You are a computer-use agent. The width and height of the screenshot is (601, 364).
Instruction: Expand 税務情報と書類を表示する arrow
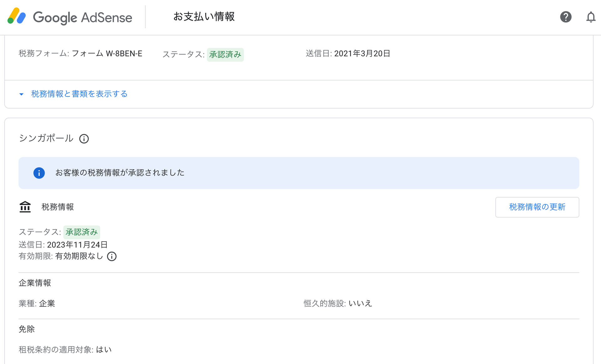click(21, 94)
